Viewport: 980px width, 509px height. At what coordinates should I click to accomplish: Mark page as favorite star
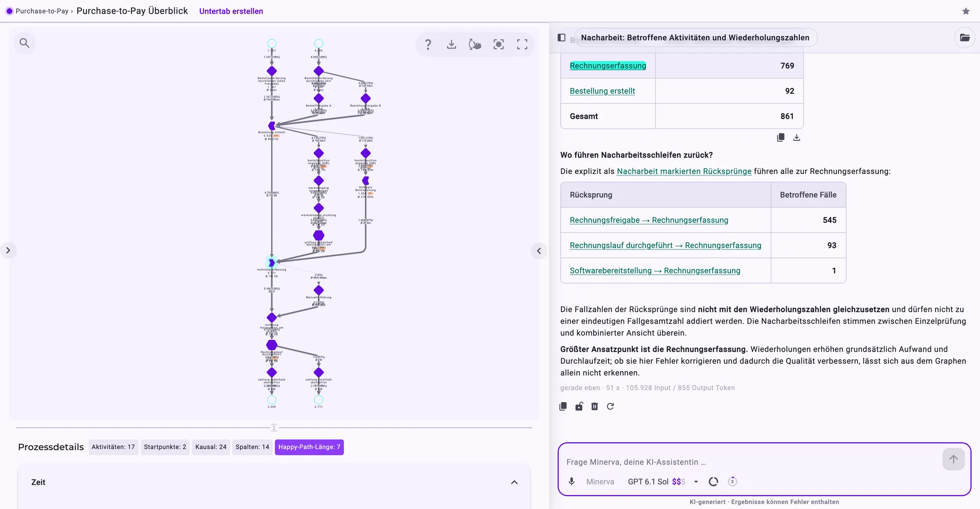pos(965,11)
